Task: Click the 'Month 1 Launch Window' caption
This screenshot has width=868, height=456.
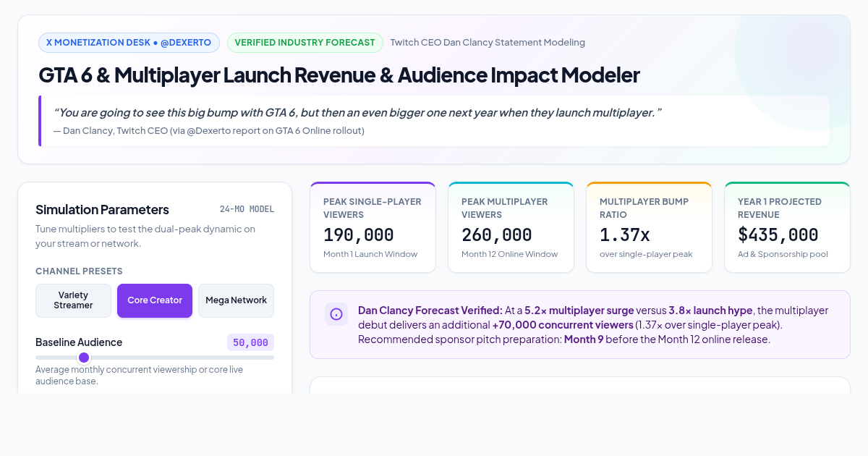Action: [x=370, y=254]
